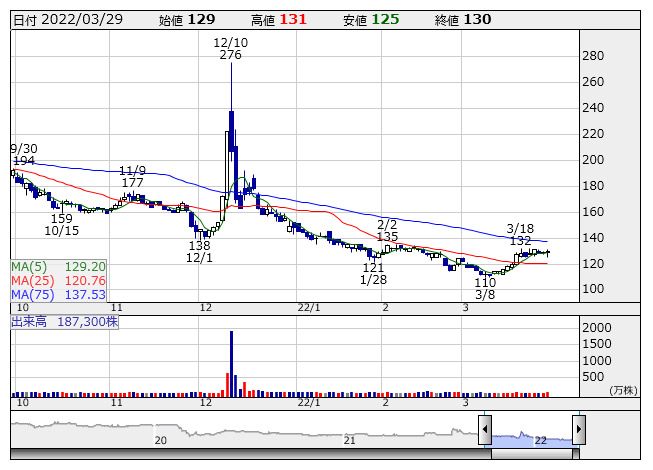Viewport: 653px width, 470px height.
Task: Click the MA(5) value 129.20
Action: pos(85,267)
